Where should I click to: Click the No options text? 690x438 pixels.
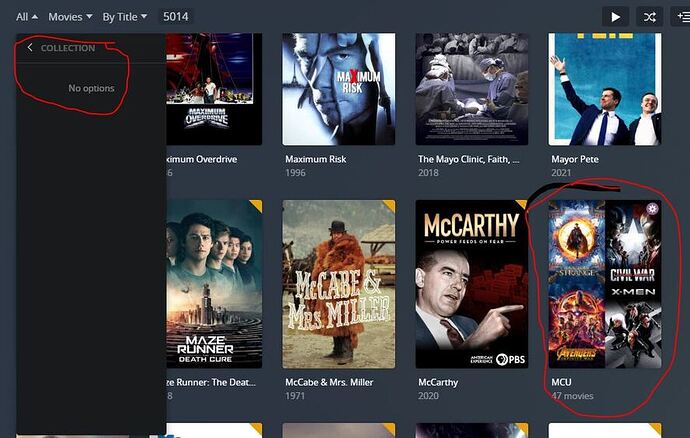[91, 88]
